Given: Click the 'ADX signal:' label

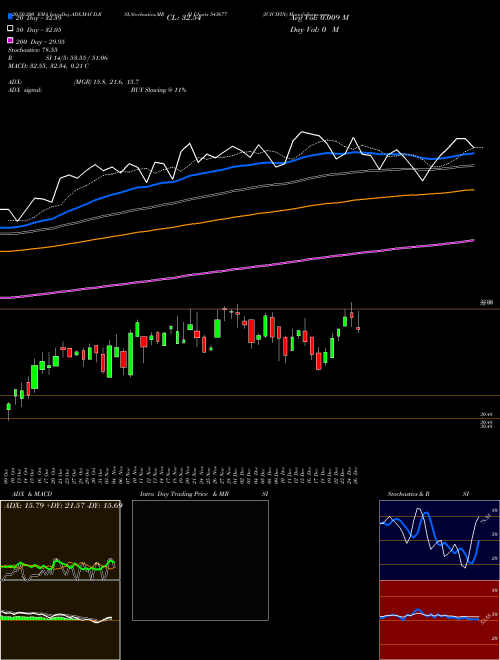Looking at the screenshot, I should 24,90.
